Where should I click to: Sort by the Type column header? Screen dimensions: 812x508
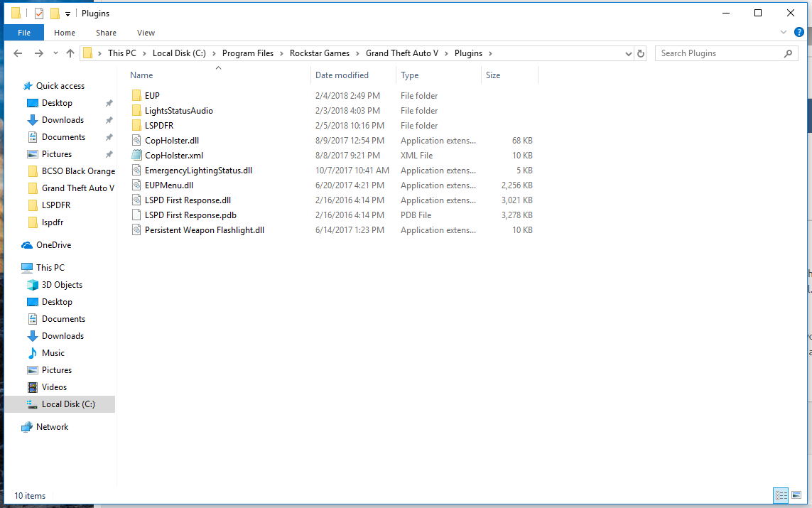[410, 75]
